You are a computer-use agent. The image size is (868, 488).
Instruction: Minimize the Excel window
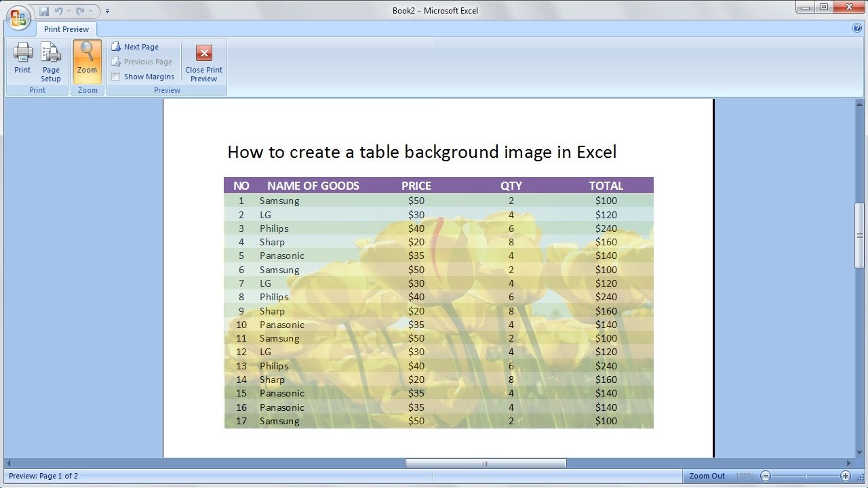[x=806, y=7]
